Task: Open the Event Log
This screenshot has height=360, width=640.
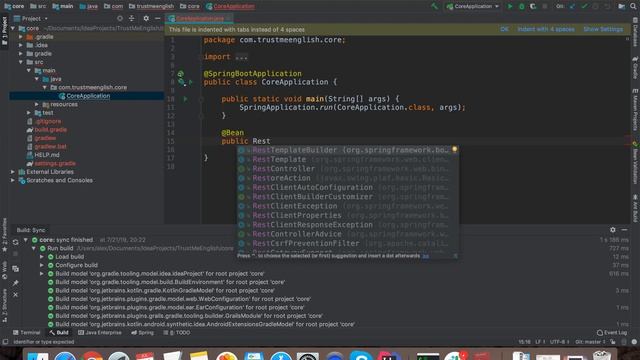Action: point(611,333)
